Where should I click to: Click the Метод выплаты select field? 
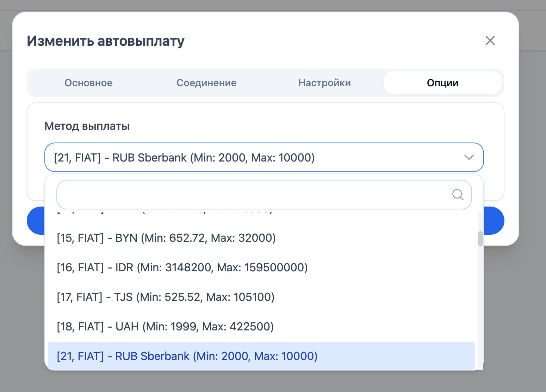[x=247, y=157]
